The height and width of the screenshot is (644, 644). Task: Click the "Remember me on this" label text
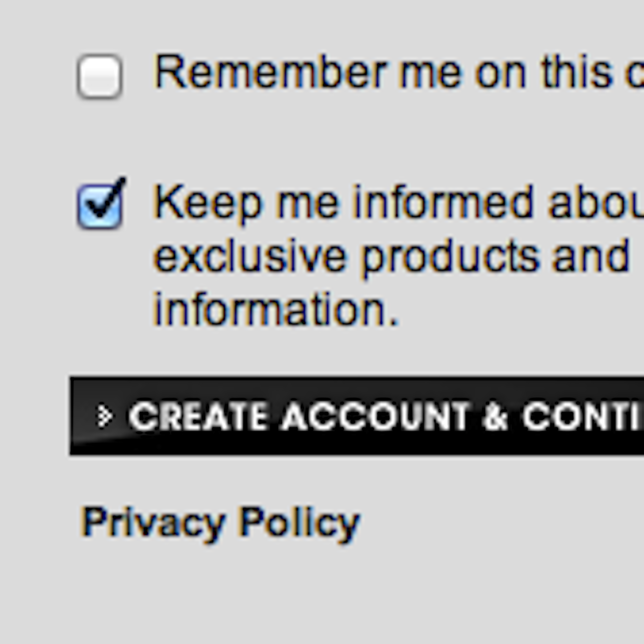coord(383,72)
